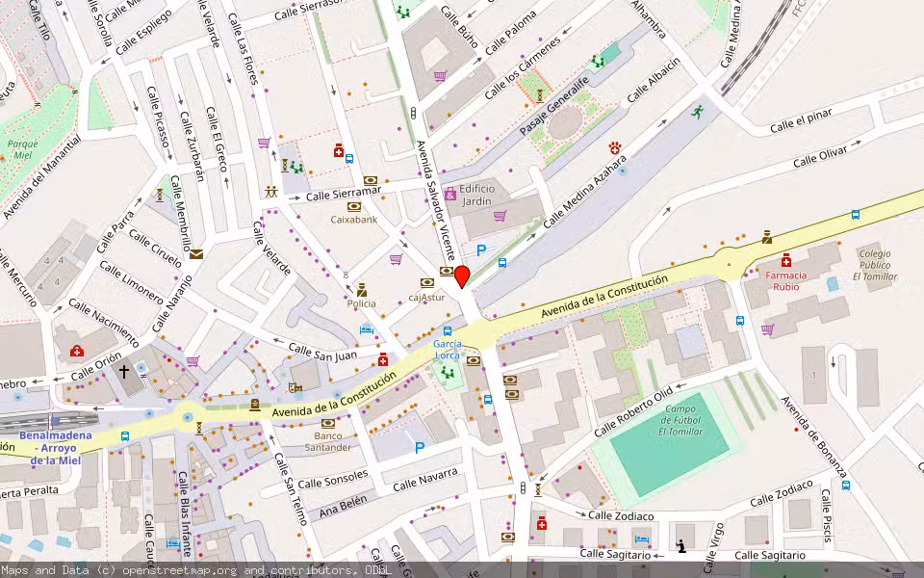
Task: Select the green running figure sports icon
Action: click(x=698, y=112)
